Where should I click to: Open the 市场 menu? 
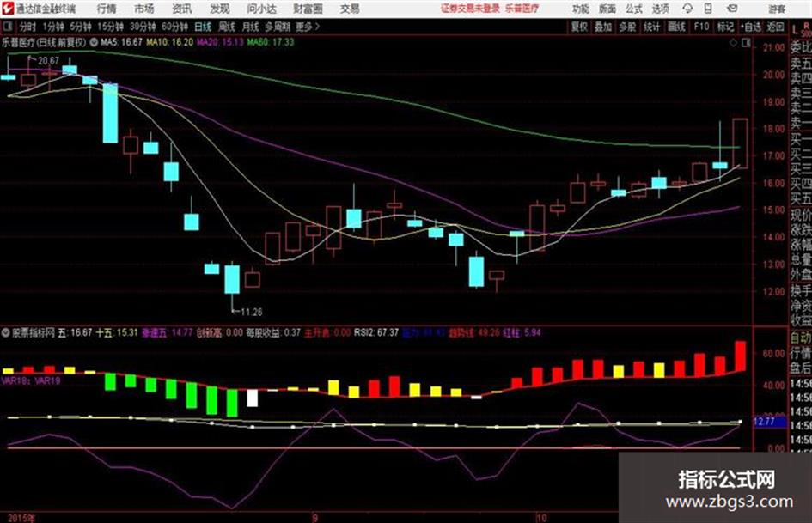tap(144, 9)
